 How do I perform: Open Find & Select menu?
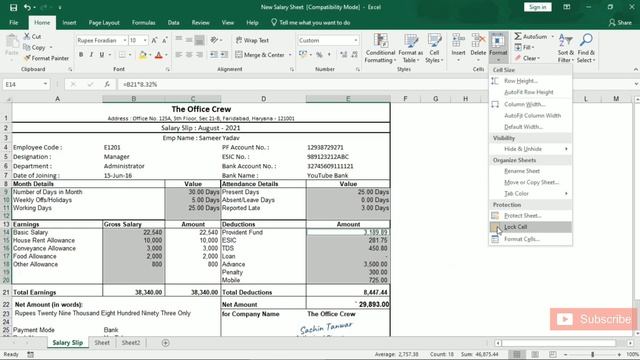[x=586, y=48]
